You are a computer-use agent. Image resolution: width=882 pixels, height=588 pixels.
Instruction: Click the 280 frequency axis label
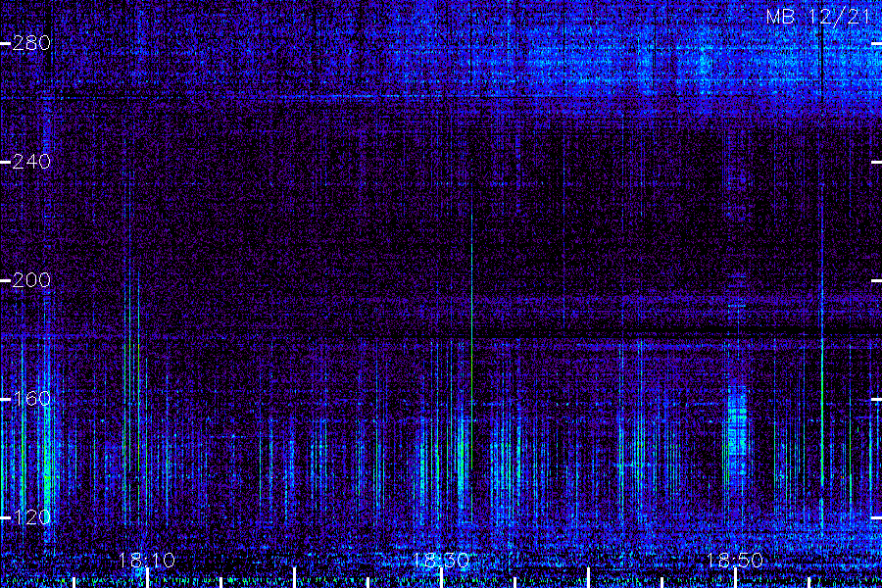pos(31,43)
